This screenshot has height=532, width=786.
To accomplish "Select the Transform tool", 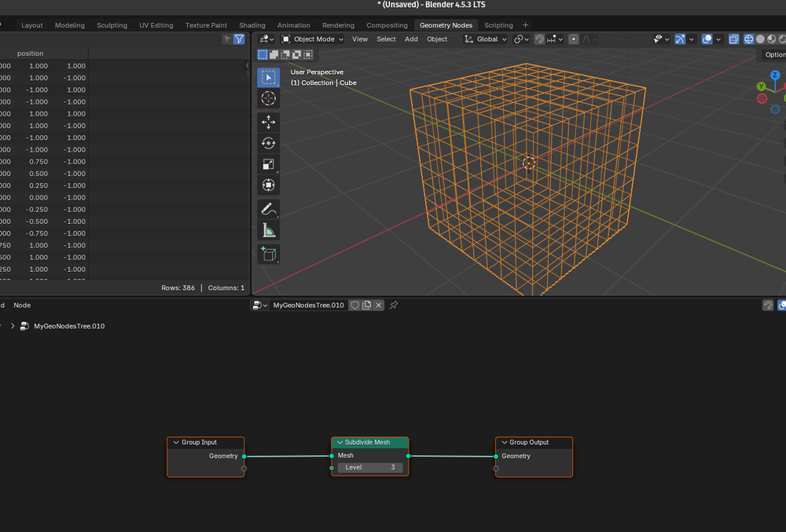I will point(269,185).
